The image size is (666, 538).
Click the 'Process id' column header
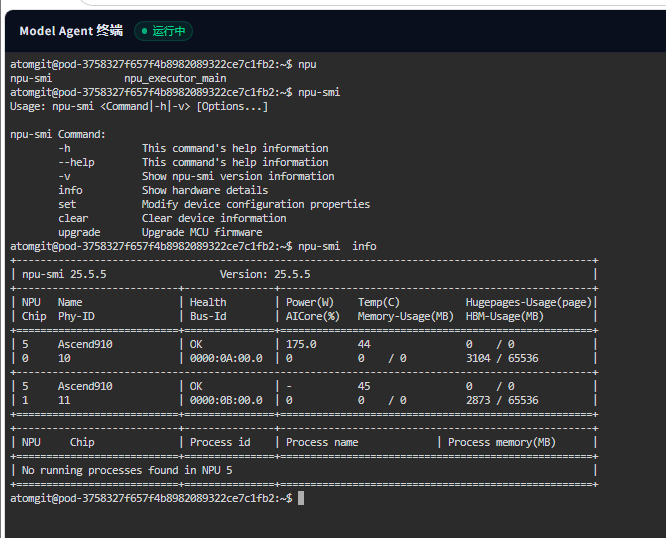click(220, 442)
